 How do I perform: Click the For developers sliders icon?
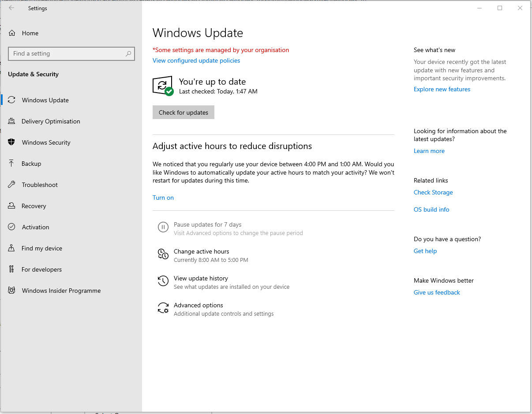tap(12, 269)
